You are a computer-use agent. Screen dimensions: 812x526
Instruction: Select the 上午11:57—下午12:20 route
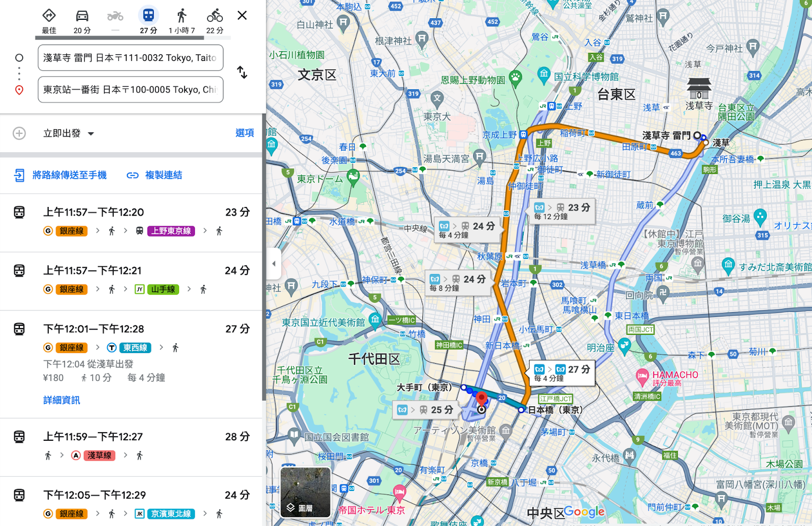131,223
